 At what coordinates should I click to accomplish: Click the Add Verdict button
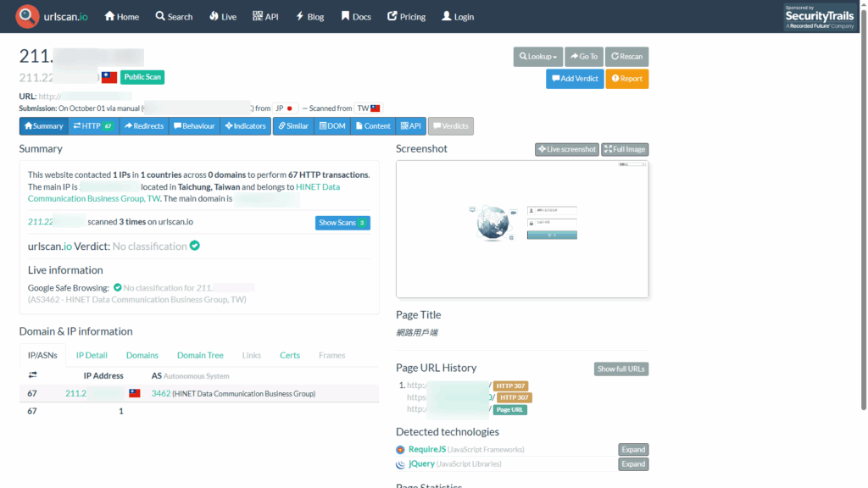574,79
